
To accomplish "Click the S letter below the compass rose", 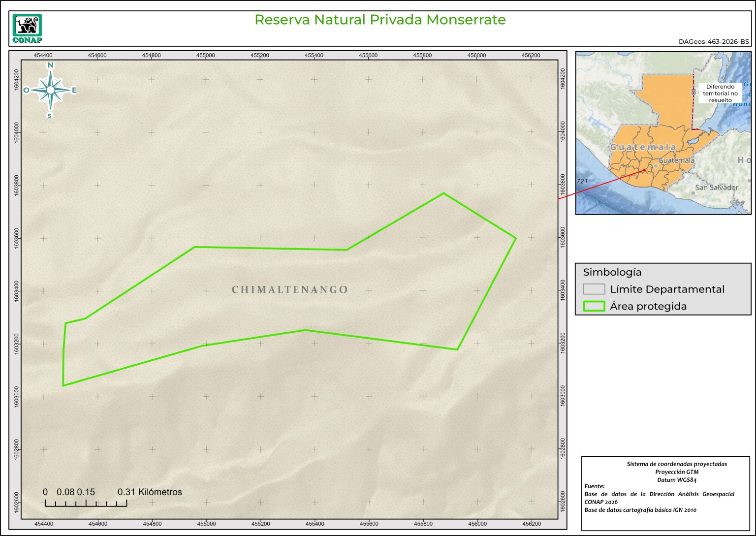I will [49, 116].
